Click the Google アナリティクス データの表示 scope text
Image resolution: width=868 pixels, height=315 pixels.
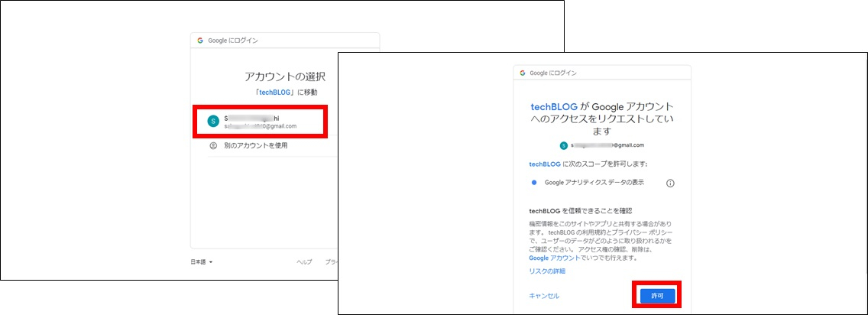pos(594,182)
